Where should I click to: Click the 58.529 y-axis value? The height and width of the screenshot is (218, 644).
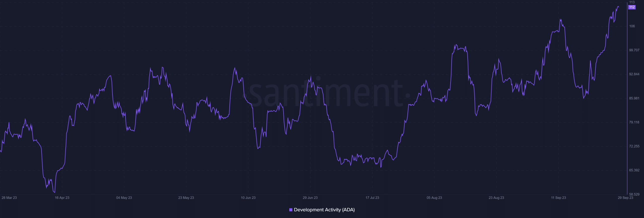click(634, 194)
